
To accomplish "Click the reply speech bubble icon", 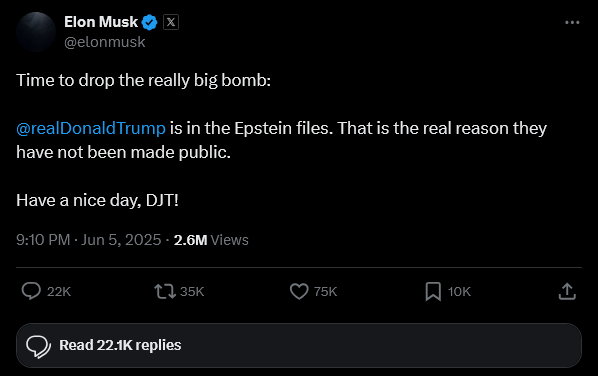I will pyautogui.click(x=31, y=291).
